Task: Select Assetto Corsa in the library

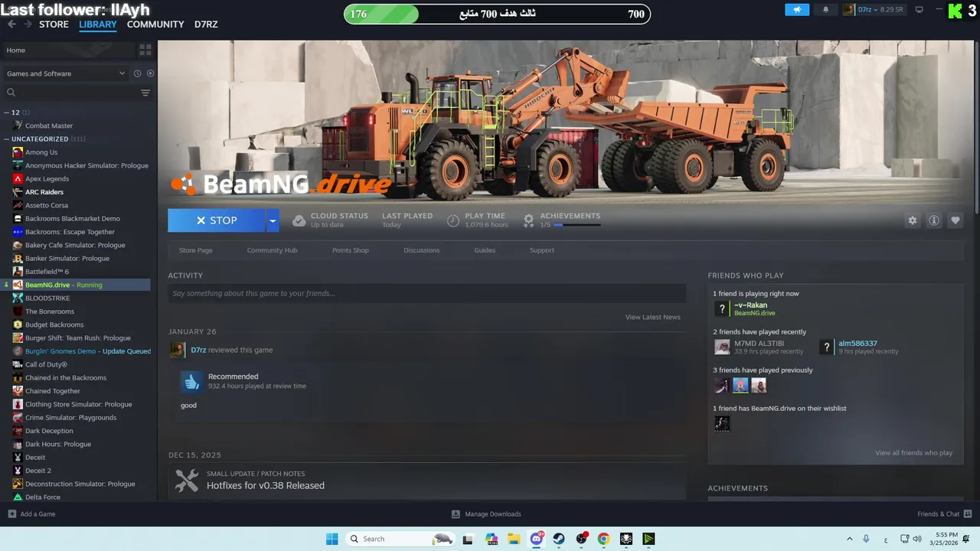Action: click(x=47, y=205)
